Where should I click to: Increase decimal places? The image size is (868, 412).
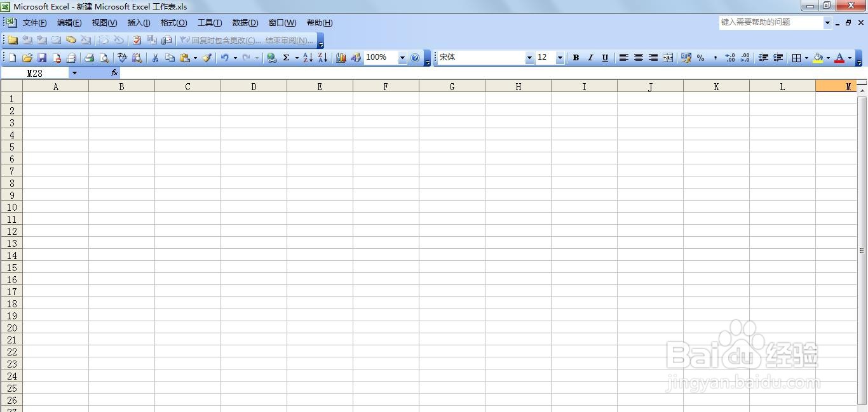[x=730, y=58]
